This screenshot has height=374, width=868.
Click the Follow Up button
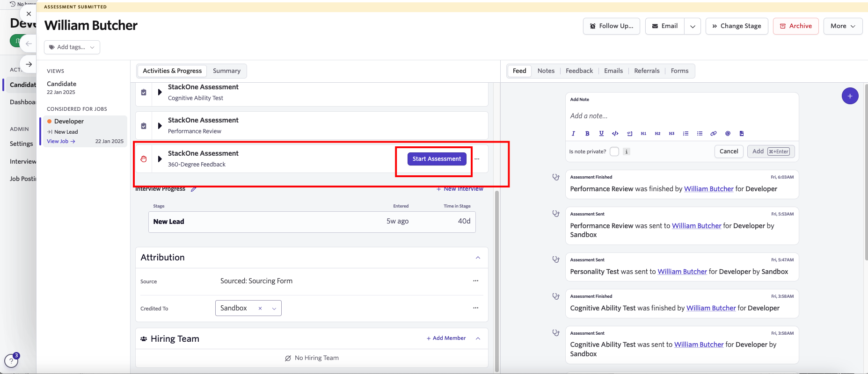tap(611, 26)
